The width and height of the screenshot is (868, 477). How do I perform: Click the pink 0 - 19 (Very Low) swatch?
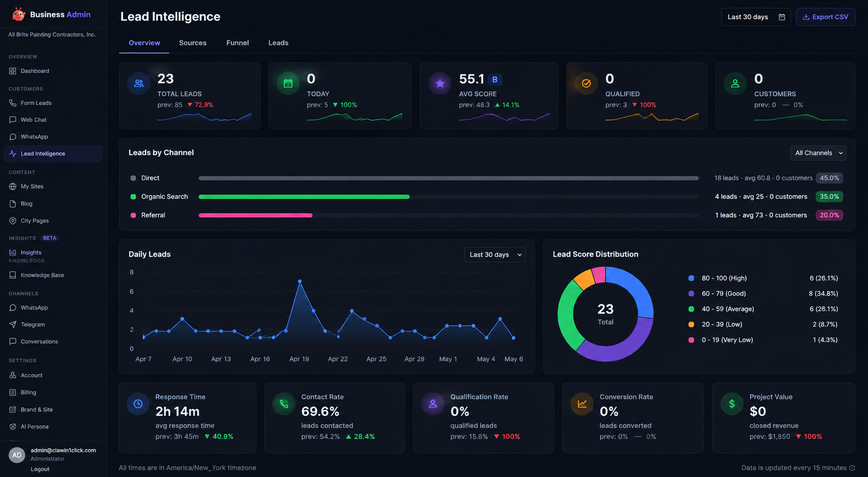pos(691,340)
